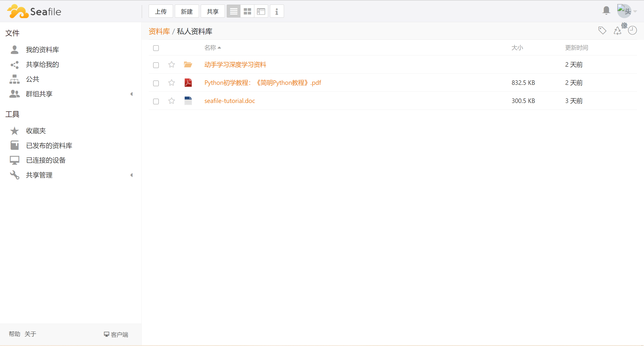Open notifications bell
This screenshot has height=346, width=644.
click(606, 11)
